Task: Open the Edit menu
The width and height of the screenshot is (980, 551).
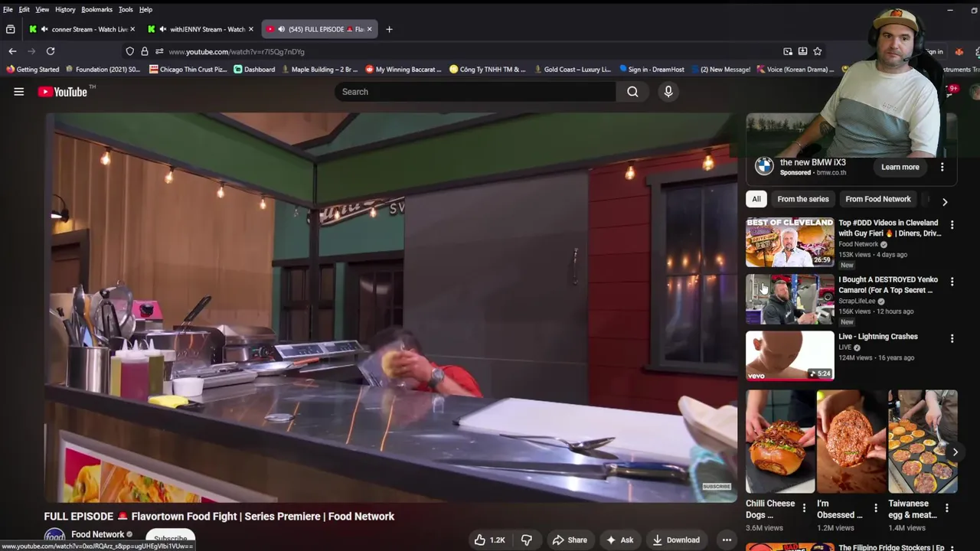Action: [24, 9]
